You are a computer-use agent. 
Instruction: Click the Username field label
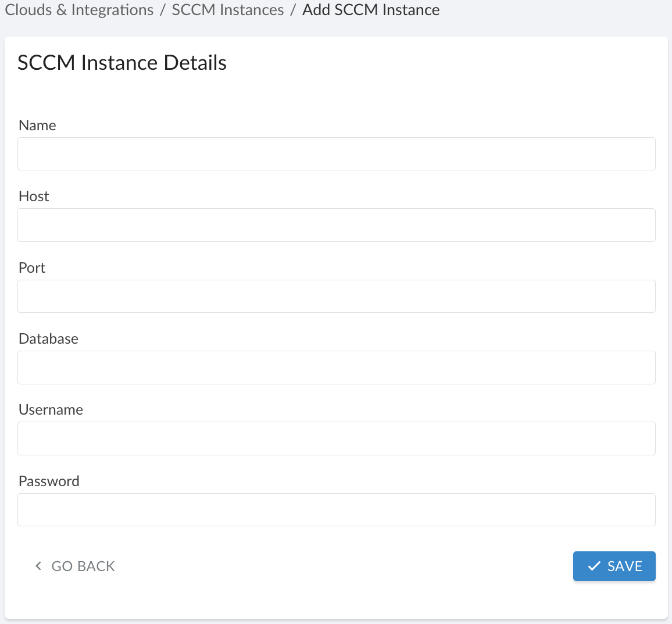click(51, 409)
